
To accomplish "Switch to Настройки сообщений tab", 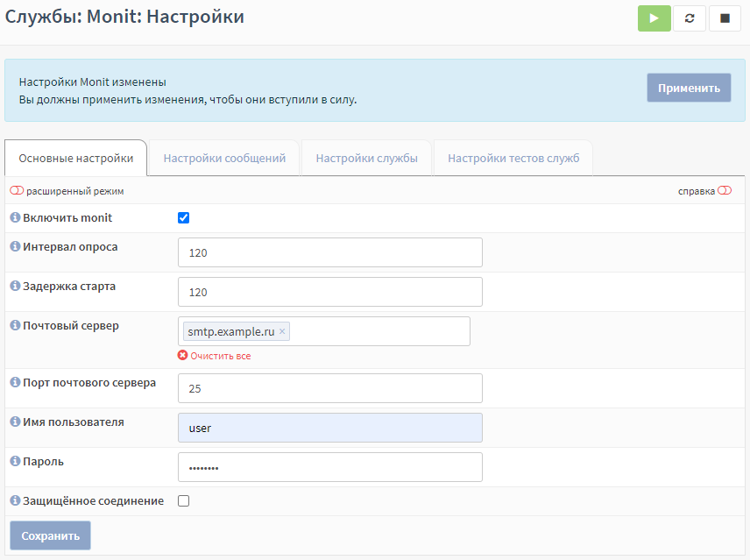I will (x=224, y=159).
